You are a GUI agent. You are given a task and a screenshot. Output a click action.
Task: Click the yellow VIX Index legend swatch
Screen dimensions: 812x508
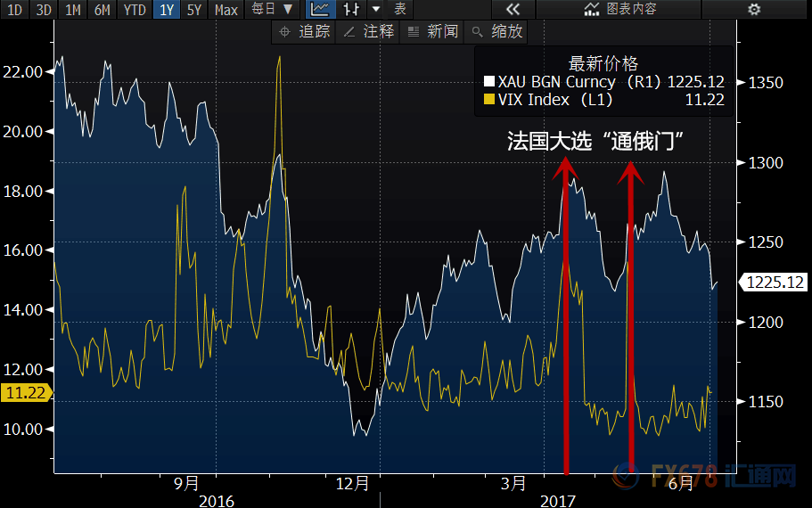[488, 99]
